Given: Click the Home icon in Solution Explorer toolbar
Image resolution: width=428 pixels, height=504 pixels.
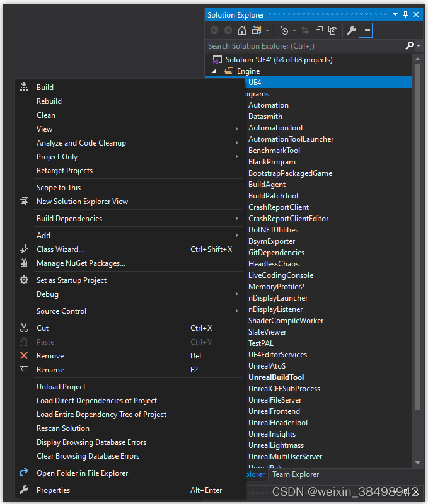Looking at the screenshot, I should tap(242, 30).
